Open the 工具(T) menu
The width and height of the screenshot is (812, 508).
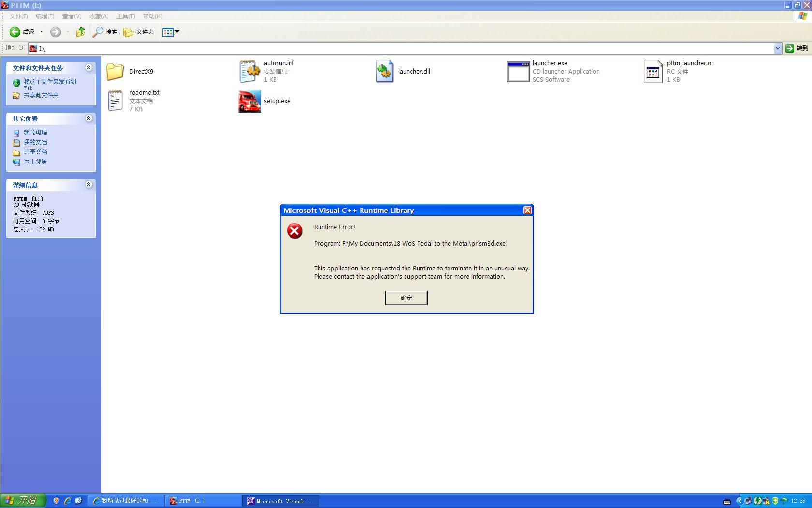pos(126,16)
